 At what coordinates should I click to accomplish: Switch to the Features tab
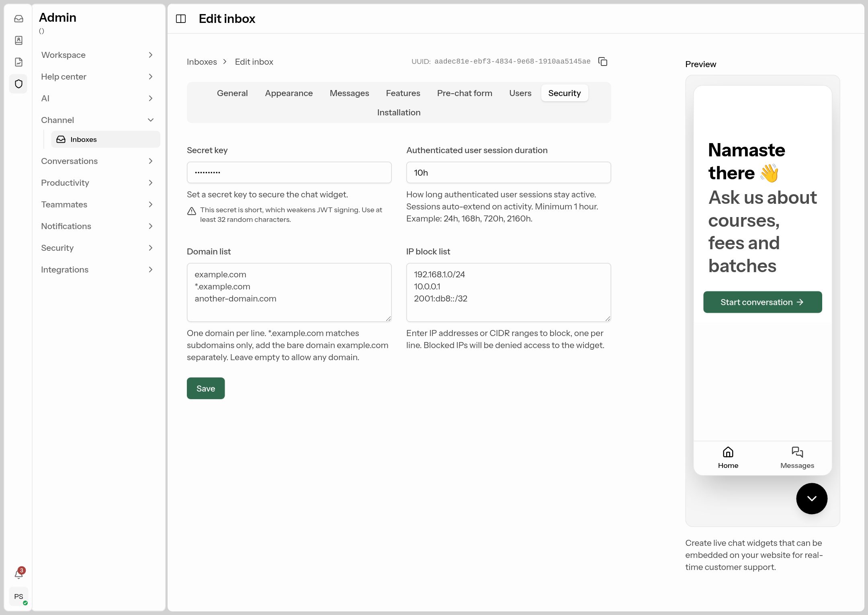pos(403,93)
